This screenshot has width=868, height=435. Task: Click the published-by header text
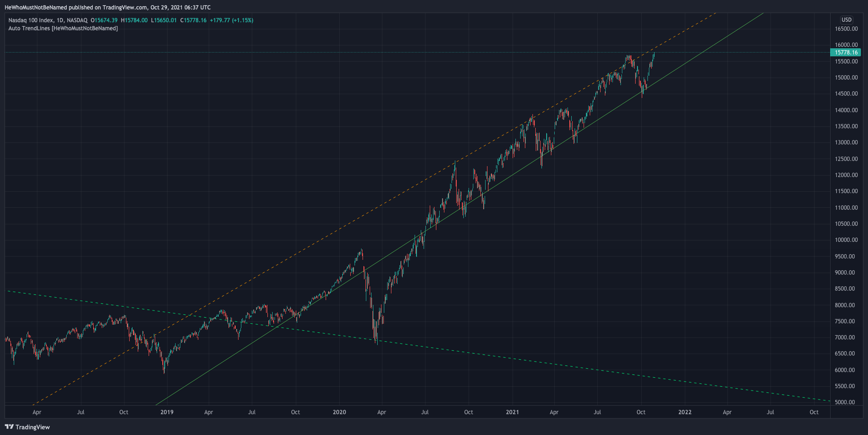point(108,8)
